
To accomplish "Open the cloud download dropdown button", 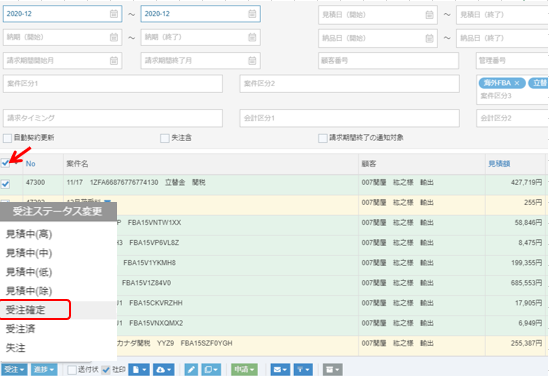I will (x=164, y=369).
